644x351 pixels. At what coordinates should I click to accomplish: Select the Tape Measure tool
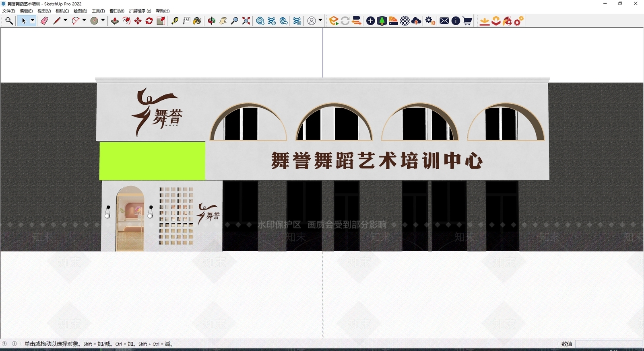tap(175, 21)
